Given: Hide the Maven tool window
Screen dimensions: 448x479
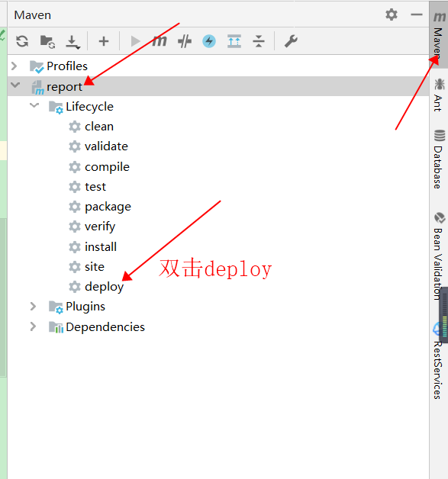Looking at the screenshot, I should [x=416, y=14].
